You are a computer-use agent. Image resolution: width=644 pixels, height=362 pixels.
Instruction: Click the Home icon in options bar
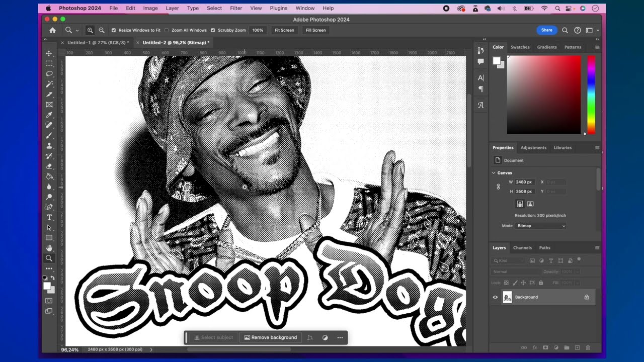[x=52, y=30]
